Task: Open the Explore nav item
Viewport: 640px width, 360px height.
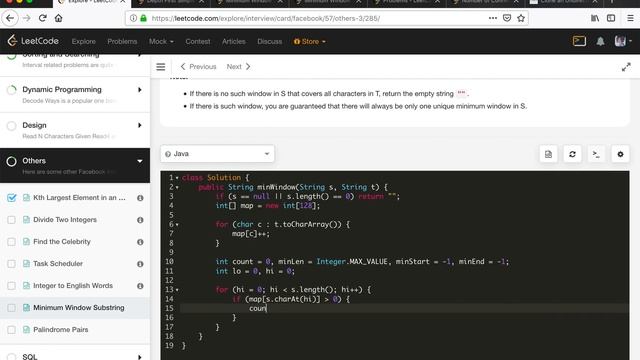Action: (83, 41)
